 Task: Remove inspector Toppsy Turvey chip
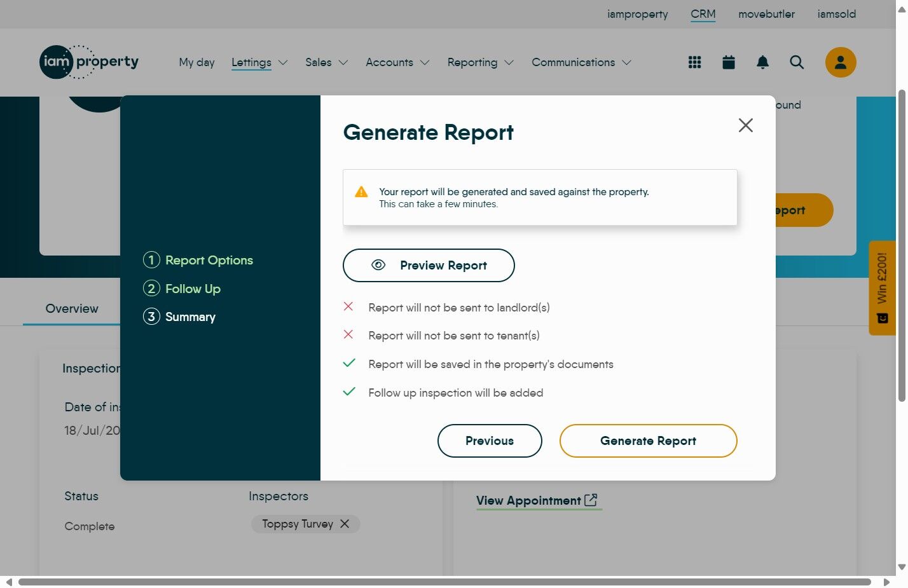[345, 524]
